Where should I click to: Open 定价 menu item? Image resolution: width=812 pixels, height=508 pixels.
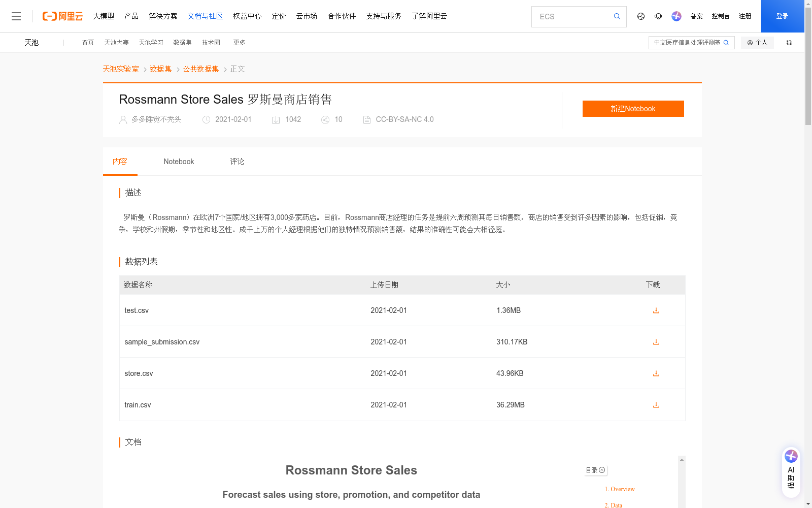point(279,16)
